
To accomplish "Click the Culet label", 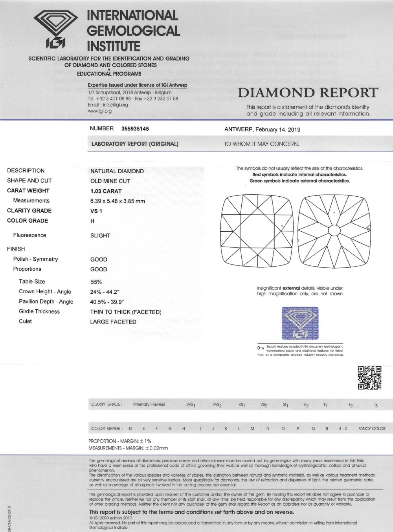I will (25, 321).
